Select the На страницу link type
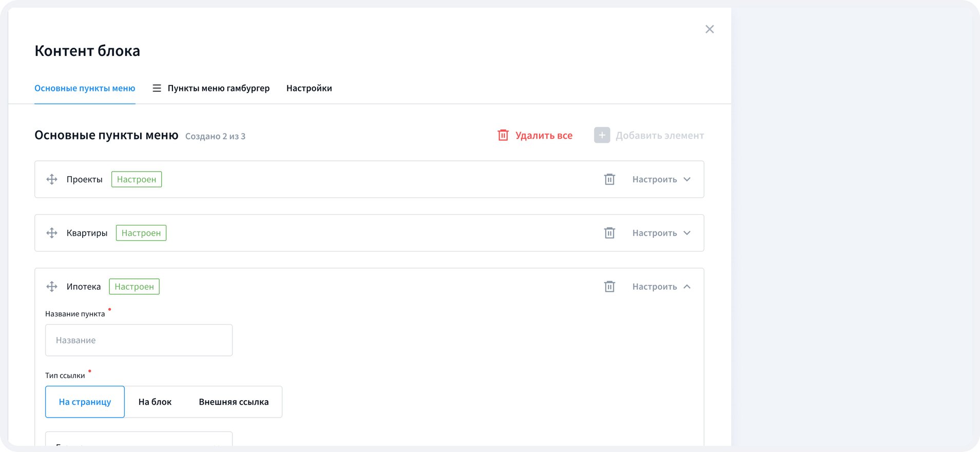The width and height of the screenshot is (980, 452). pos(85,402)
